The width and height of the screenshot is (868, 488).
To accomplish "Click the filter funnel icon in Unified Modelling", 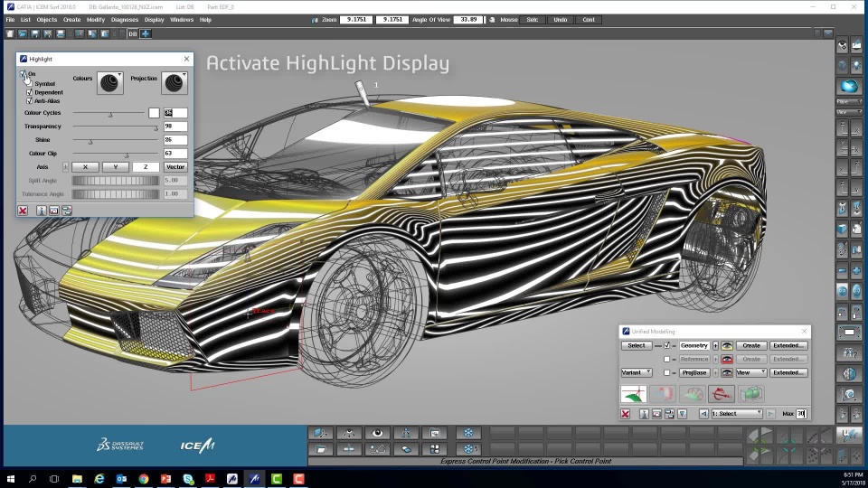I will pos(682,414).
